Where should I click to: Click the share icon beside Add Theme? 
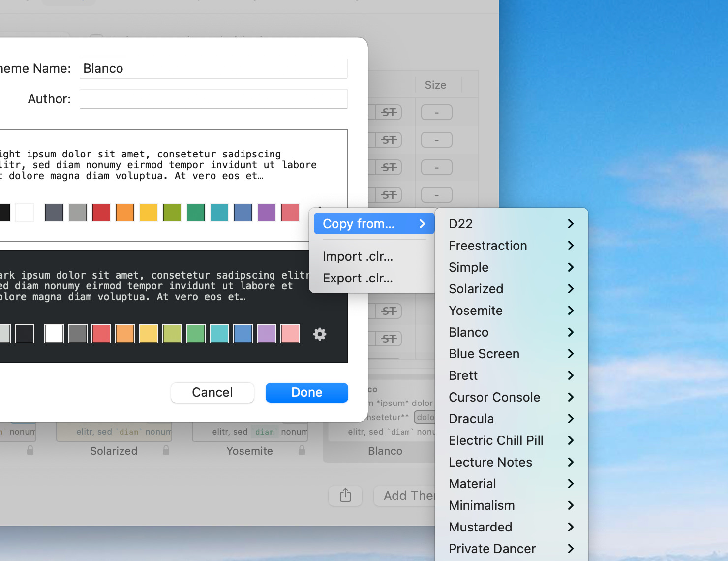click(x=345, y=496)
